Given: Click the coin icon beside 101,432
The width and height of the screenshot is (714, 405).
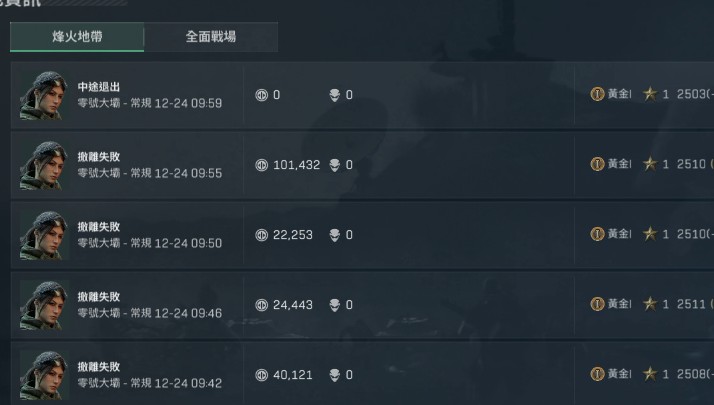Looking at the screenshot, I should coord(262,165).
